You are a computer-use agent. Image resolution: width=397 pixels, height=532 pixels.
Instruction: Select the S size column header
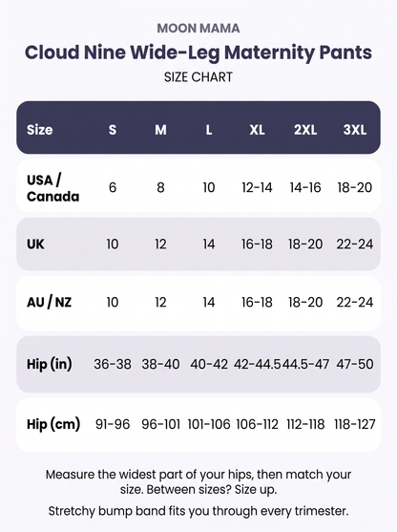click(113, 130)
